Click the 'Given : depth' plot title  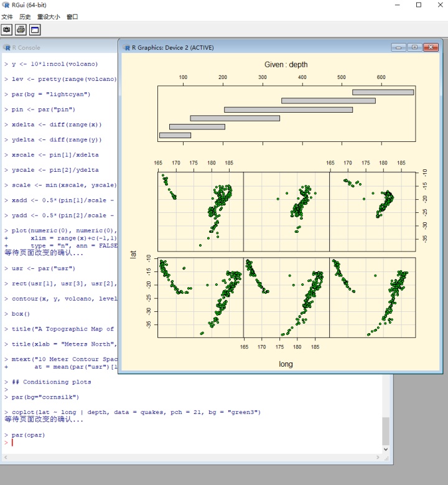pos(286,65)
